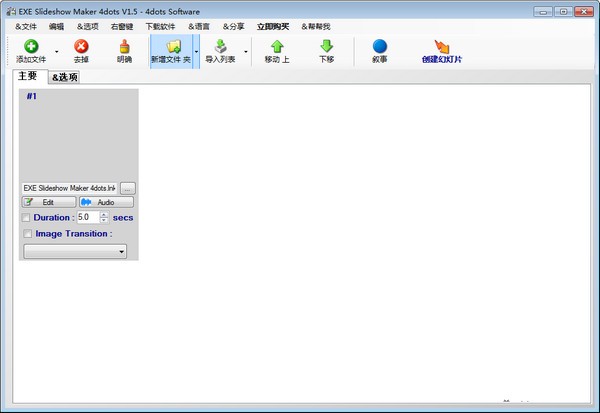Increase duration with the spinner up arrow

104,214
